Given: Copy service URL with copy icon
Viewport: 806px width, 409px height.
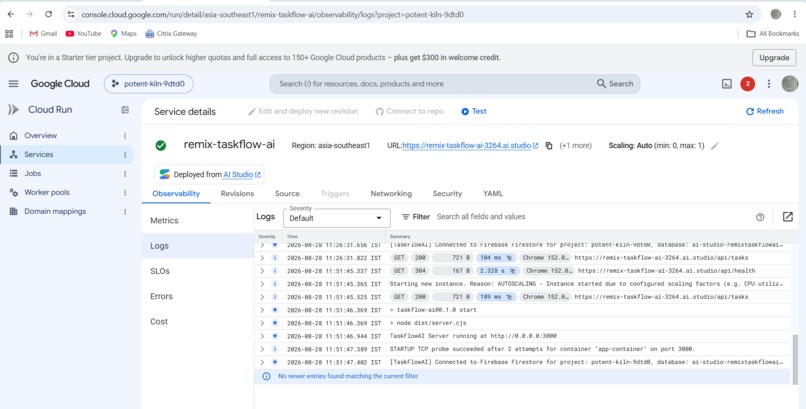Looking at the screenshot, I should click(x=549, y=146).
